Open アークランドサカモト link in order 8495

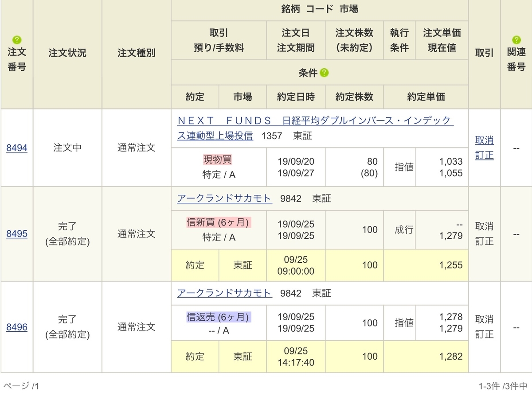224,198
